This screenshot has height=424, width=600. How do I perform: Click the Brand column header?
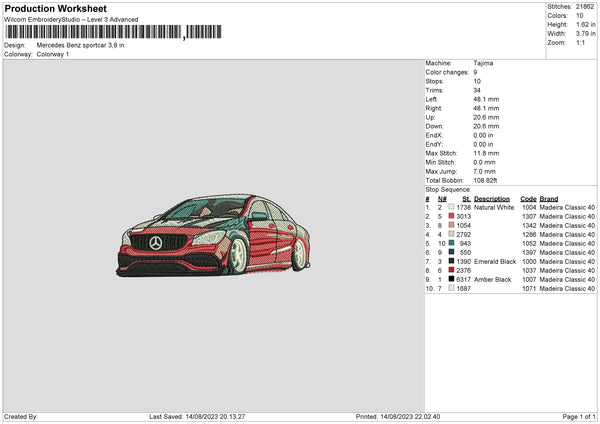click(549, 199)
